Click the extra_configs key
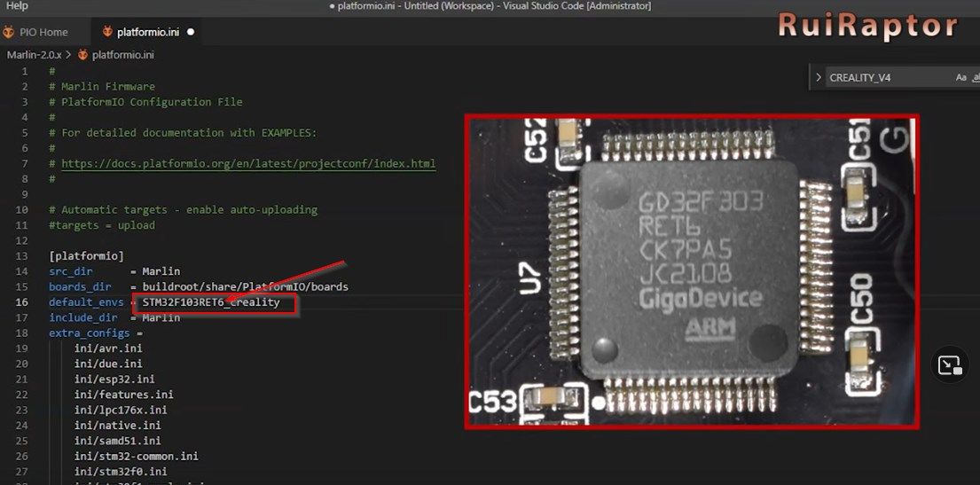This screenshot has width=980, height=485. point(90,333)
